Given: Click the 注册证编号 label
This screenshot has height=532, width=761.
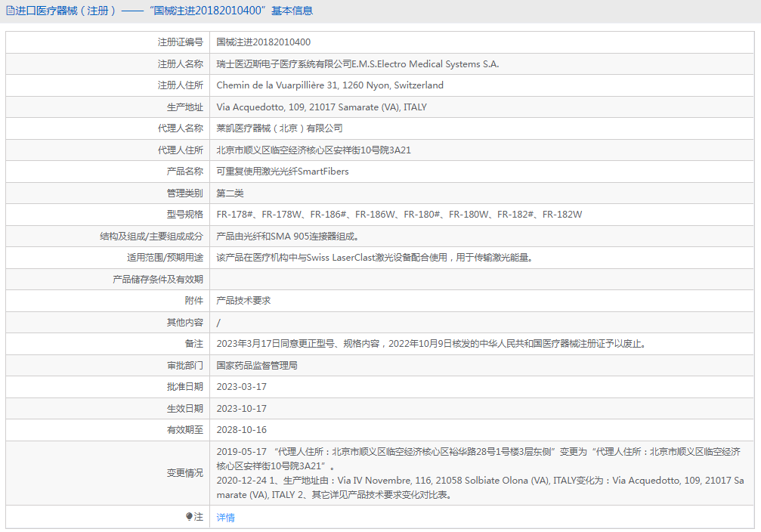Looking at the screenshot, I should coord(180,42).
